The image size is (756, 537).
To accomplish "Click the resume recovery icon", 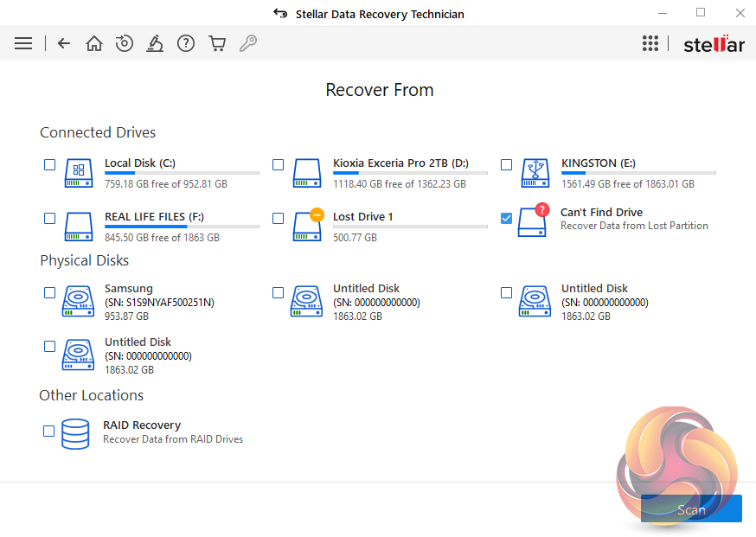I will pyautogui.click(x=125, y=43).
